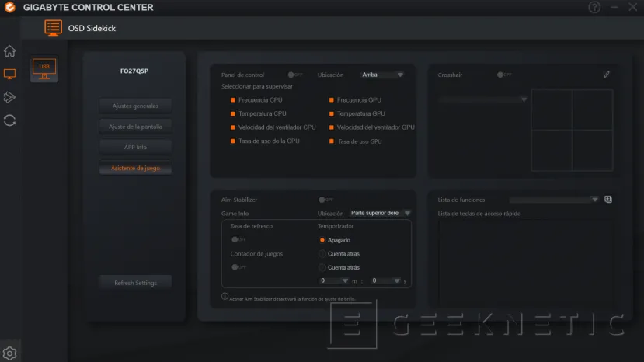
Task: Select the USB monitor device icon
Action: (x=44, y=70)
